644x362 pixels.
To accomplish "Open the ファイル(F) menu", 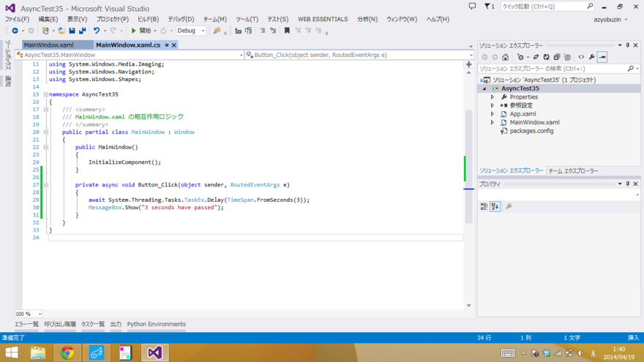I will pyautogui.click(x=17, y=19).
